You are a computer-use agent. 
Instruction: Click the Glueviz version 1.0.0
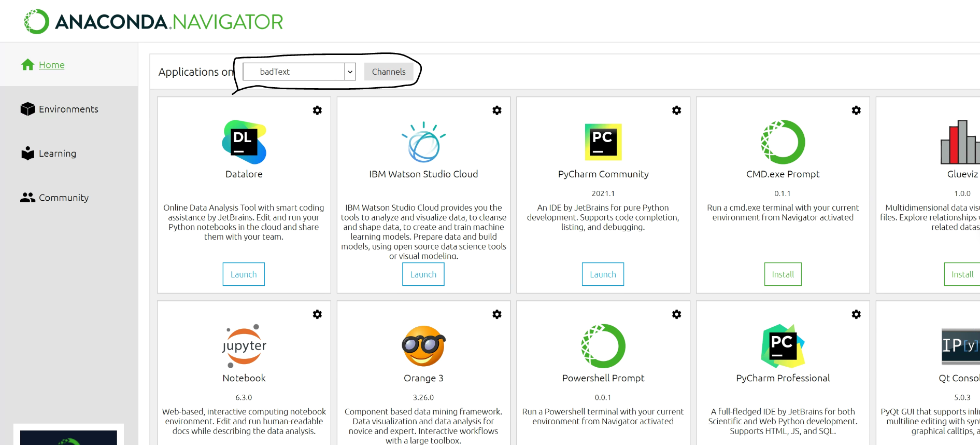click(962, 193)
